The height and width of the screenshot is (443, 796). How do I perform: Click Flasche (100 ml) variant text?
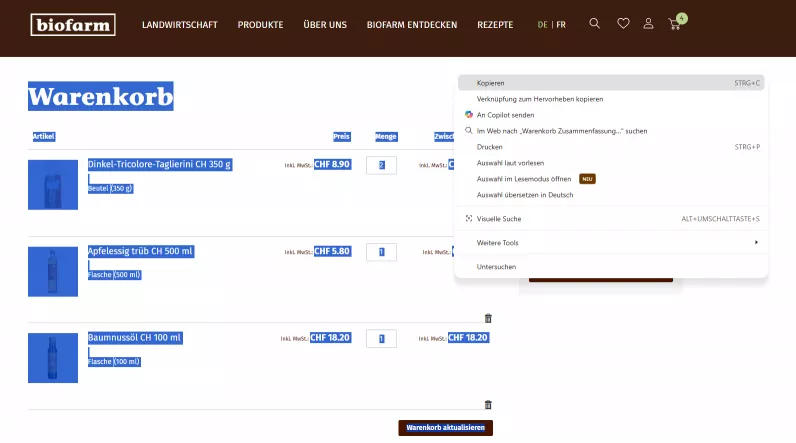click(114, 361)
